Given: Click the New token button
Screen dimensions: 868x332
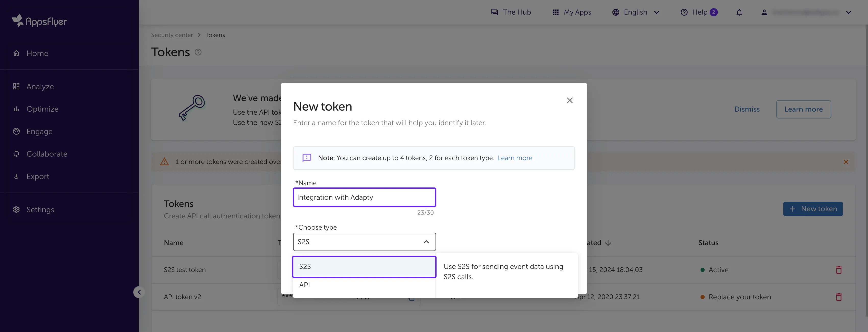Looking at the screenshot, I should [813, 209].
